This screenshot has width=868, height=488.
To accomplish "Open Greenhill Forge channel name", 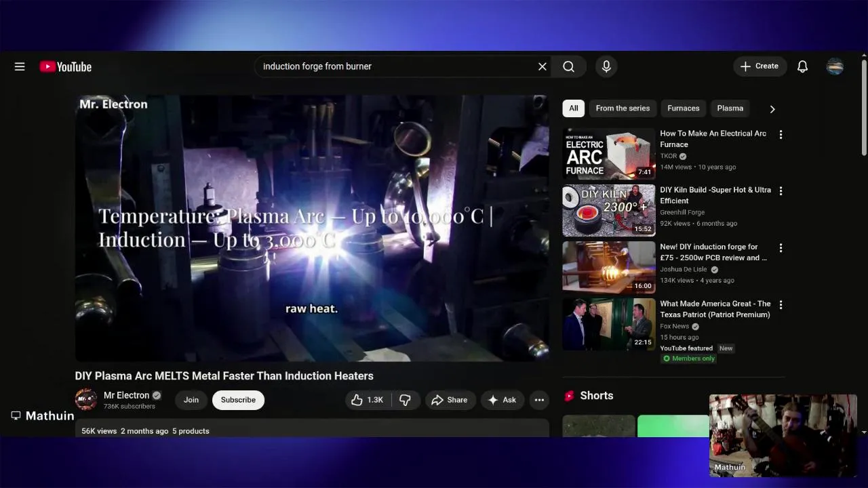I will pos(682,212).
